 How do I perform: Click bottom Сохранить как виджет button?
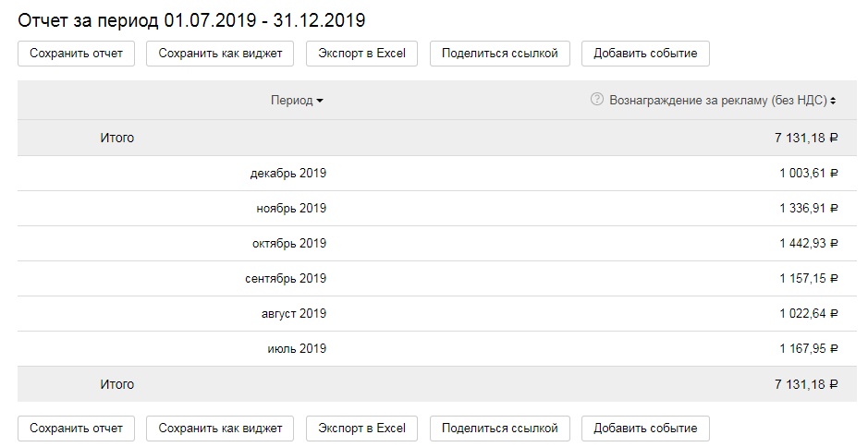tap(220, 429)
